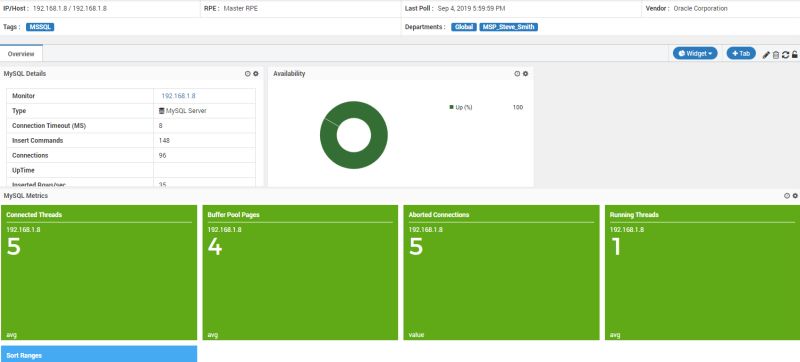Click the 'Master RPE' value text
800x362 pixels.
pos(241,9)
